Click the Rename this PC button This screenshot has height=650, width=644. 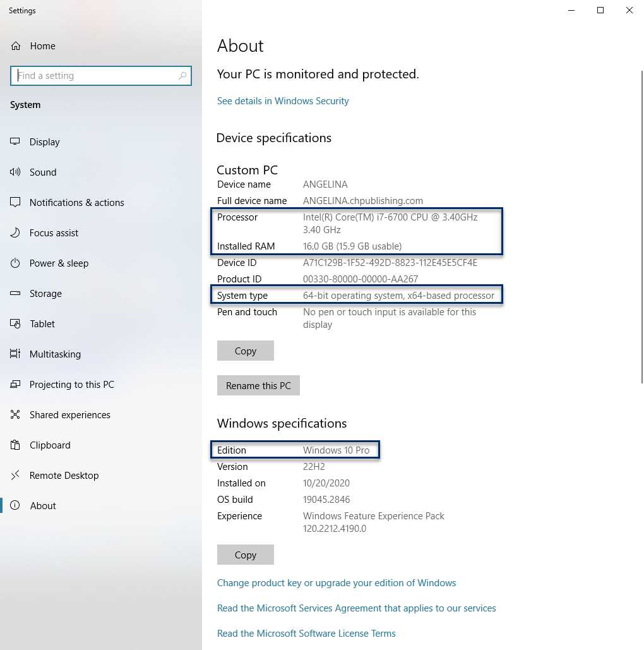pos(258,385)
